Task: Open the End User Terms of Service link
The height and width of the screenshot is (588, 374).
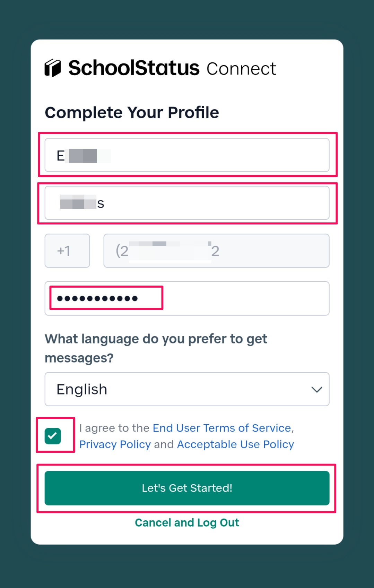Action: (222, 428)
